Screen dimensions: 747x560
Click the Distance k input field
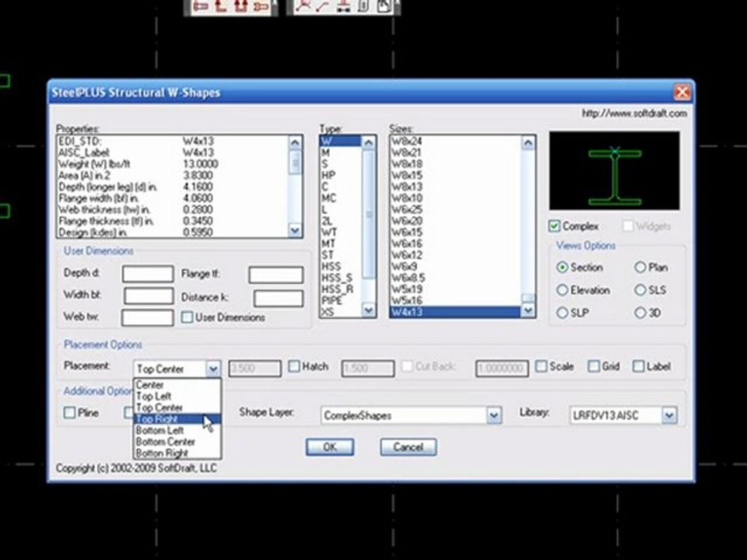coord(279,298)
